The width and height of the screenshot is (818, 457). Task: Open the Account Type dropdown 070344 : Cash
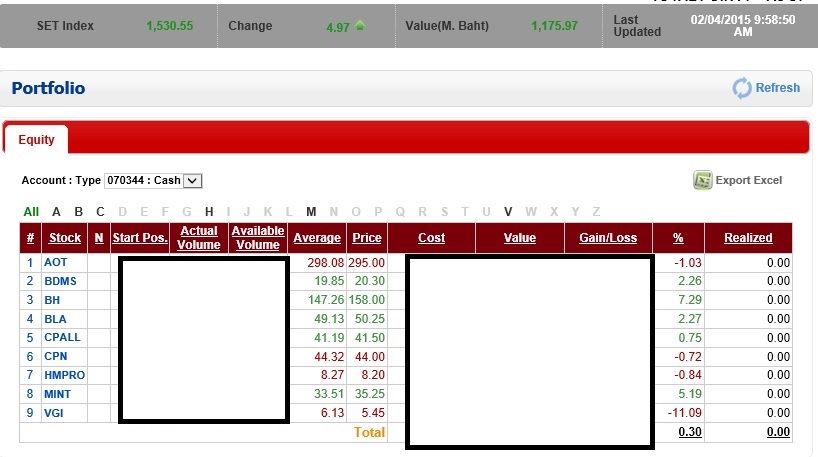coord(153,181)
